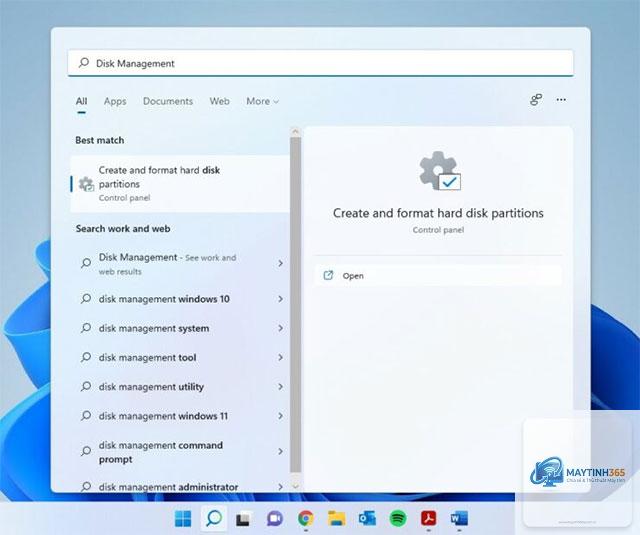Select the All tab
The image size is (640, 535).
pos(81,101)
